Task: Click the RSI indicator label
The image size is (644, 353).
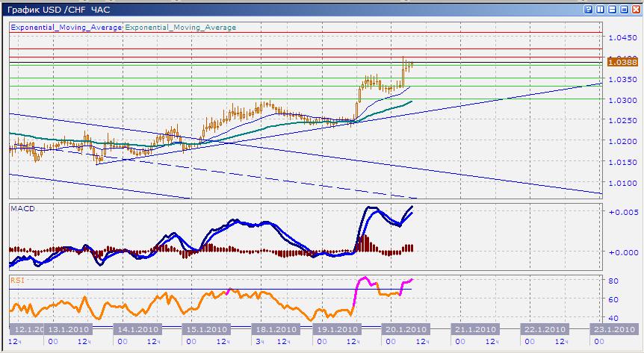Action: [x=16, y=280]
